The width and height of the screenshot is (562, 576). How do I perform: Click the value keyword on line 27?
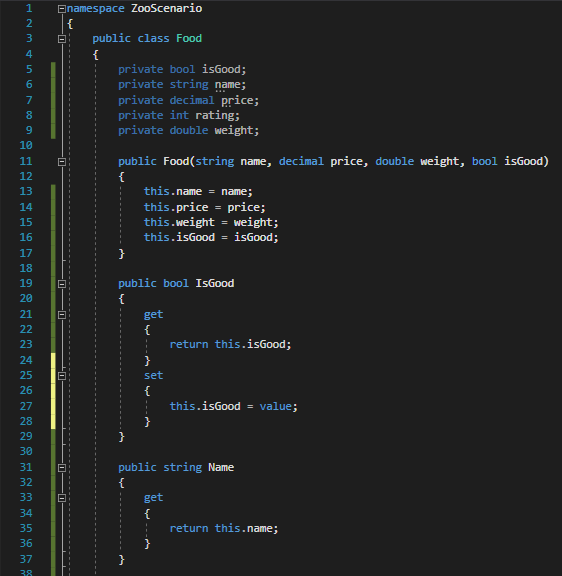(x=275, y=406)
